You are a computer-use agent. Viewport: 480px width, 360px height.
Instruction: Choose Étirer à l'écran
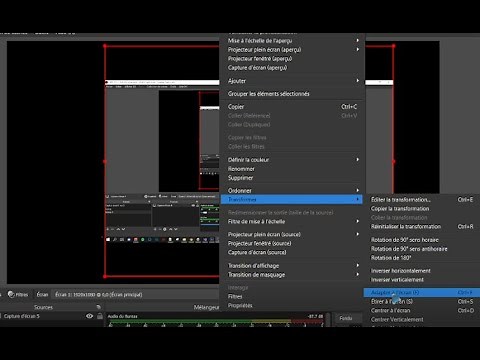422,301
